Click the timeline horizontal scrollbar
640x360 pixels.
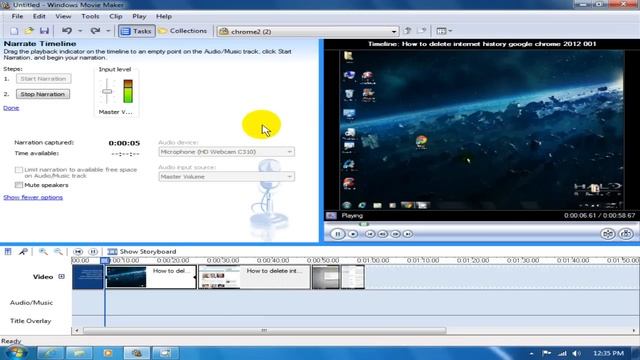(x=264, y=330)
